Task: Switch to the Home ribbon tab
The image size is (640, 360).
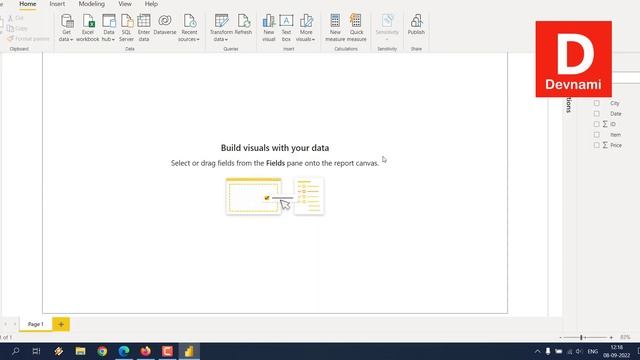Action: point(28,4)
